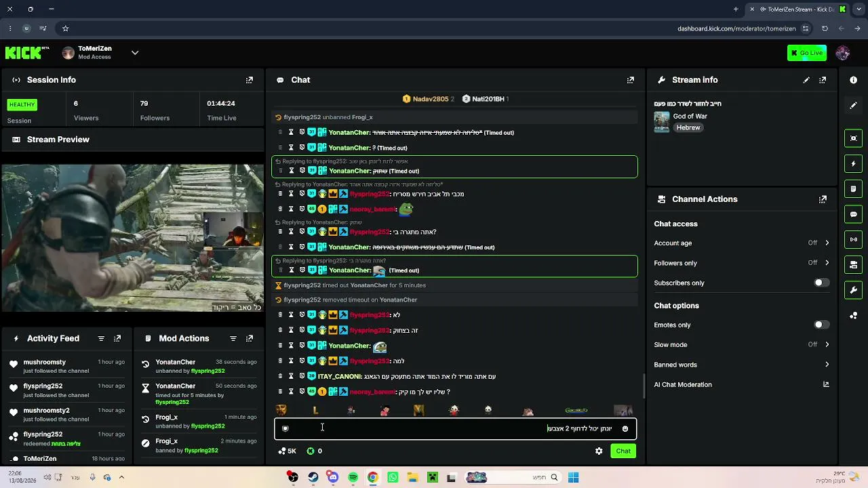Select the HEALTHY session status badge

pyautogui.click(x=22, y=104)
